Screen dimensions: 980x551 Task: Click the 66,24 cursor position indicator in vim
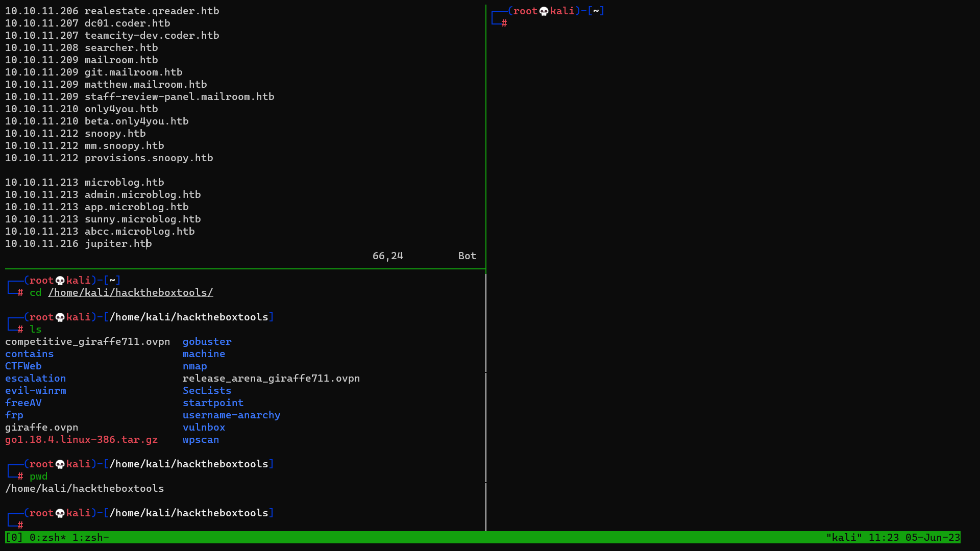[387, 256]
